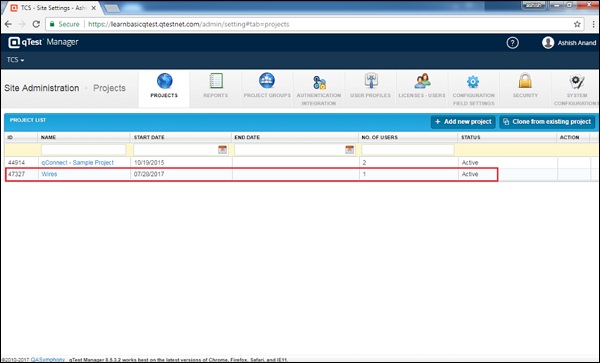Focus the Name filter input field

[83, 150]
